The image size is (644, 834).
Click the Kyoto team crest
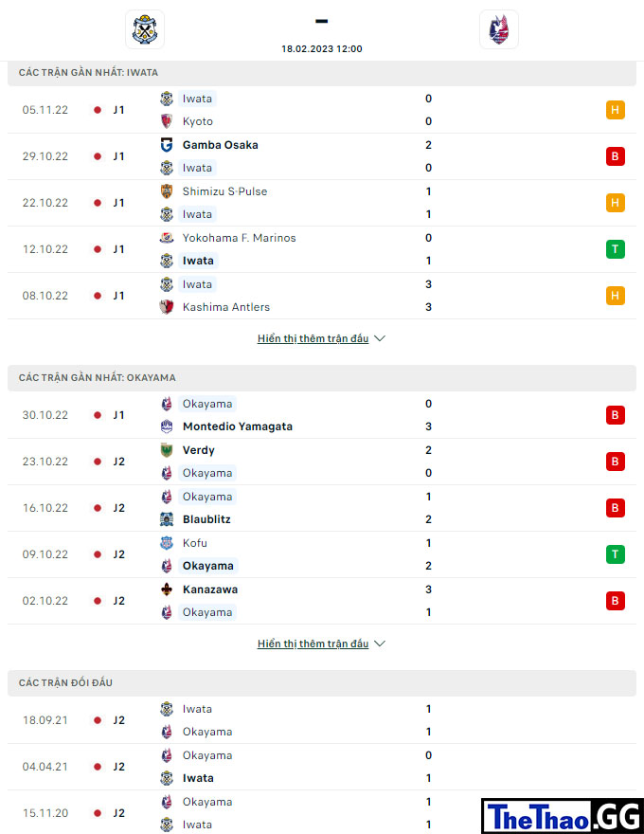click(167, 121)
